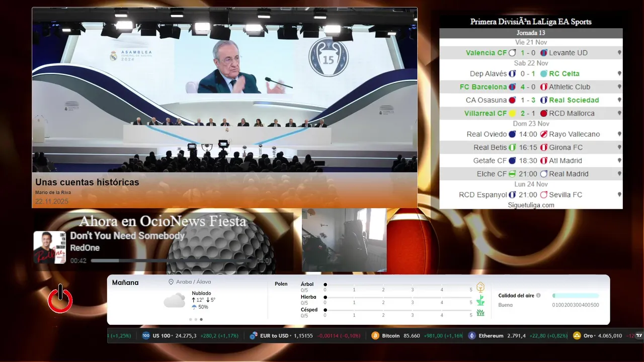
Task: Select the first weather carousel dot
Action: click(x=191, y=319)
